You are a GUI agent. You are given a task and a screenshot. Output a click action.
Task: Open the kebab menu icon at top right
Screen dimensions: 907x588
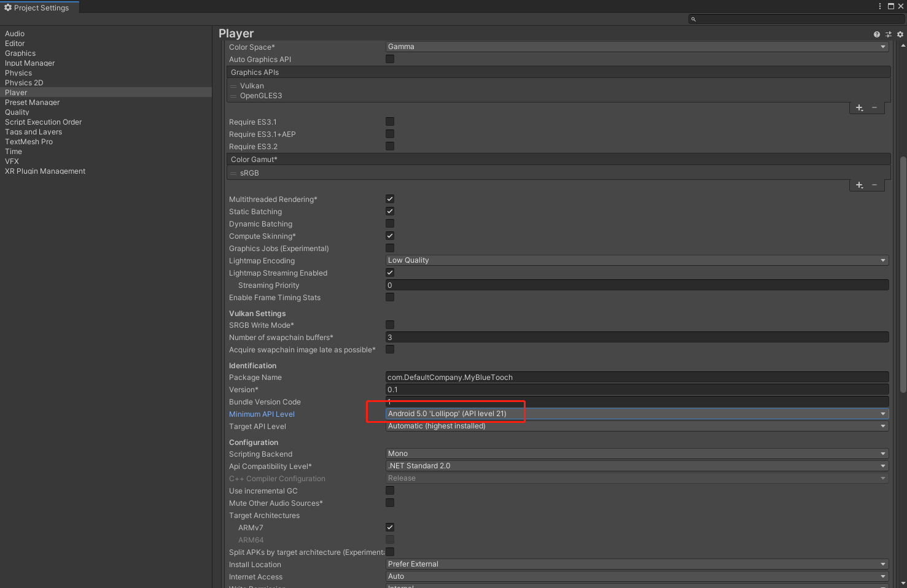click(880, 6)
